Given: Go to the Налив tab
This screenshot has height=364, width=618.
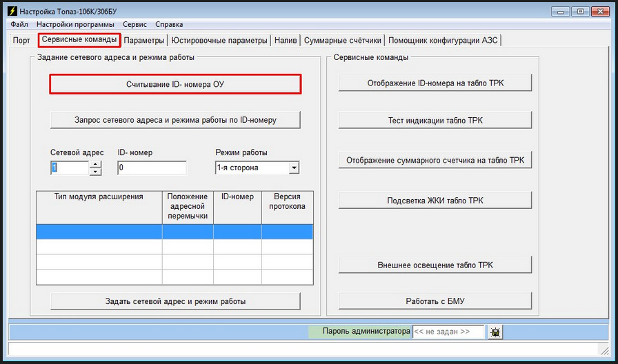Looking at the screenshot, I should [x=286, y=41].
